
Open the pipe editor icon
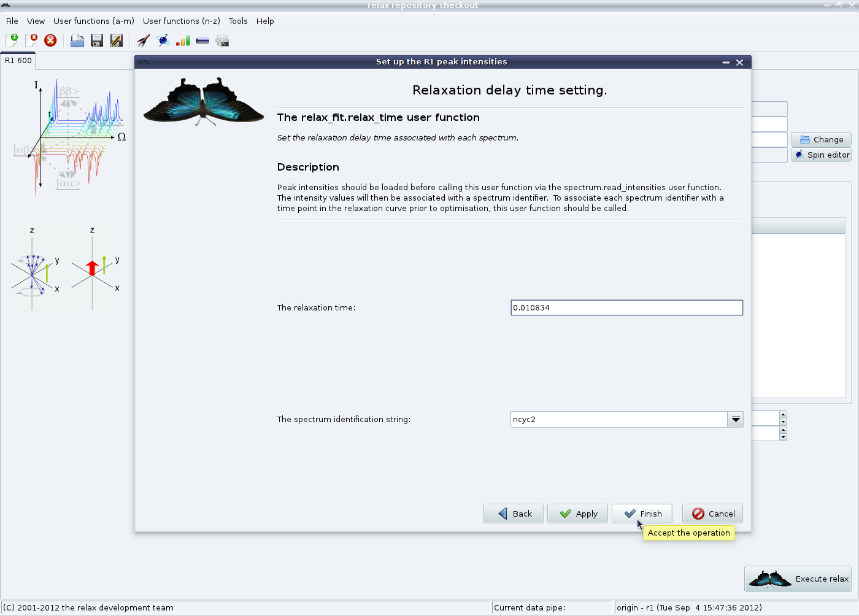click(202, 40)
